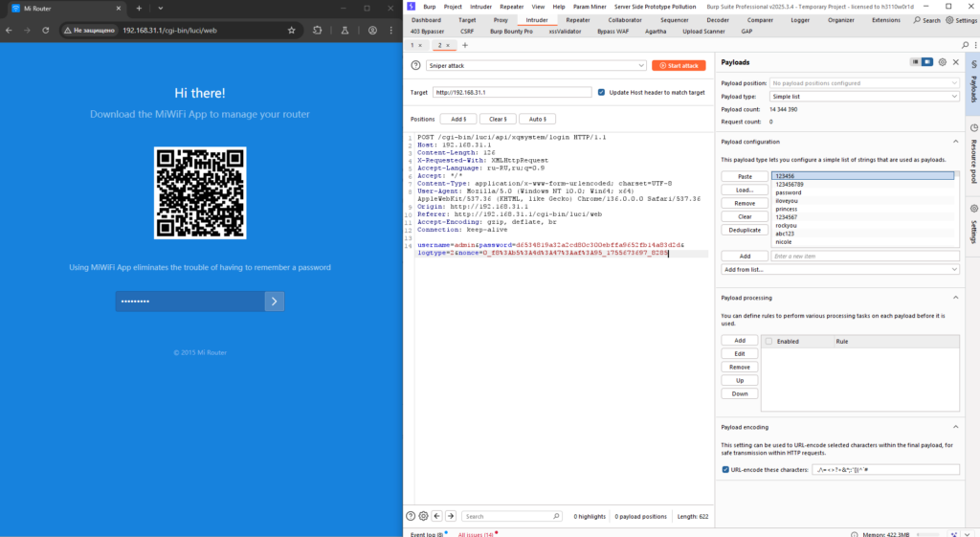Open the Bypass WAF tab
This screenshot has height=537, width=980.
tap(612, 32)
